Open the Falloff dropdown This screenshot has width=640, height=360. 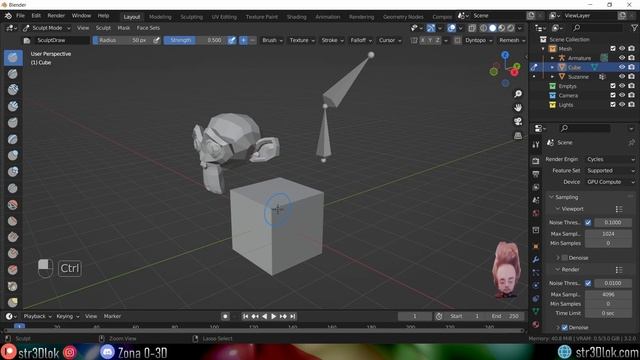[x=362, y=40]
